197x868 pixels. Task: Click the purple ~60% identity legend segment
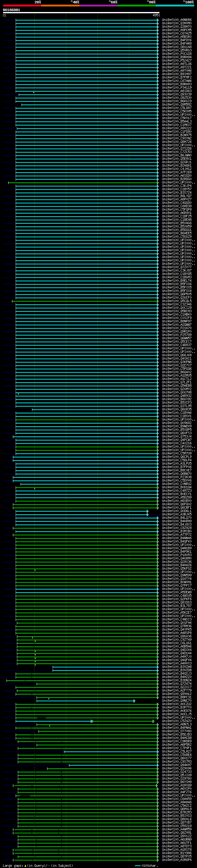98,6
